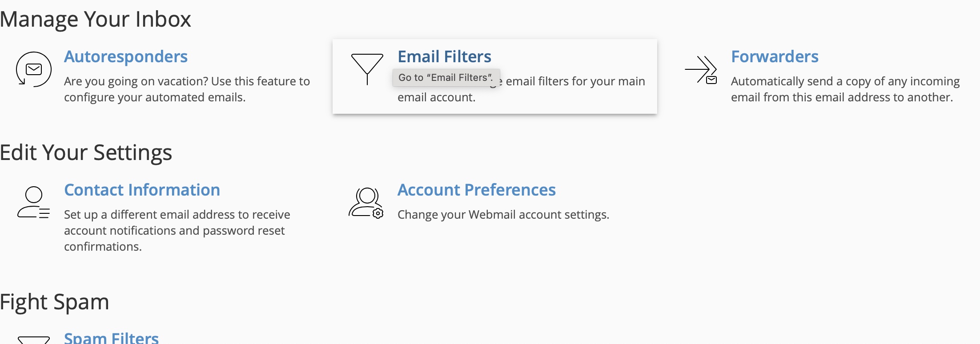
Task: Click the Autoresponders vacation description text
Action: point(187,89)
